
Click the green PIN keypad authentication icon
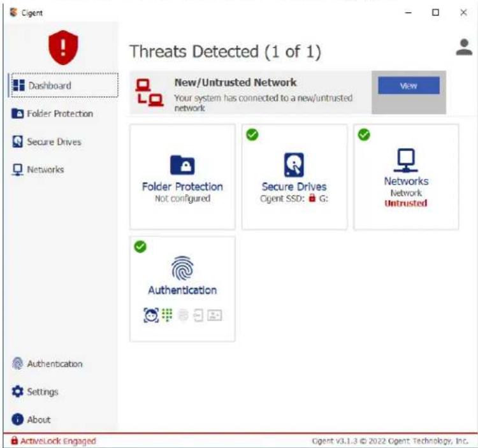tap(167, 315)
